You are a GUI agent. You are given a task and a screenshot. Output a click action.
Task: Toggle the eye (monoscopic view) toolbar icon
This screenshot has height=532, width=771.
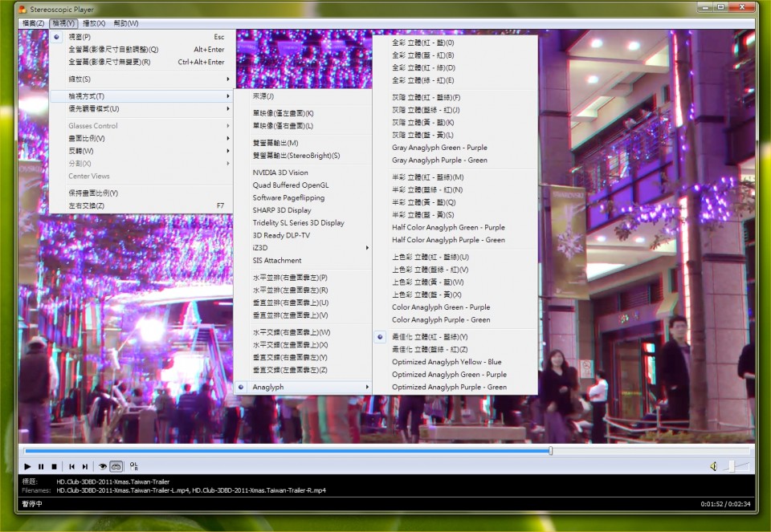click(x=102, y=466)
